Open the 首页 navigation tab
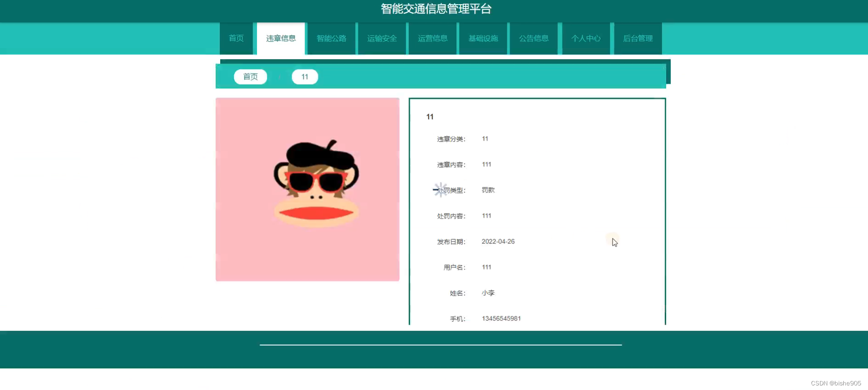The height and width of the screenshot is (390, 868). [236, 38]
